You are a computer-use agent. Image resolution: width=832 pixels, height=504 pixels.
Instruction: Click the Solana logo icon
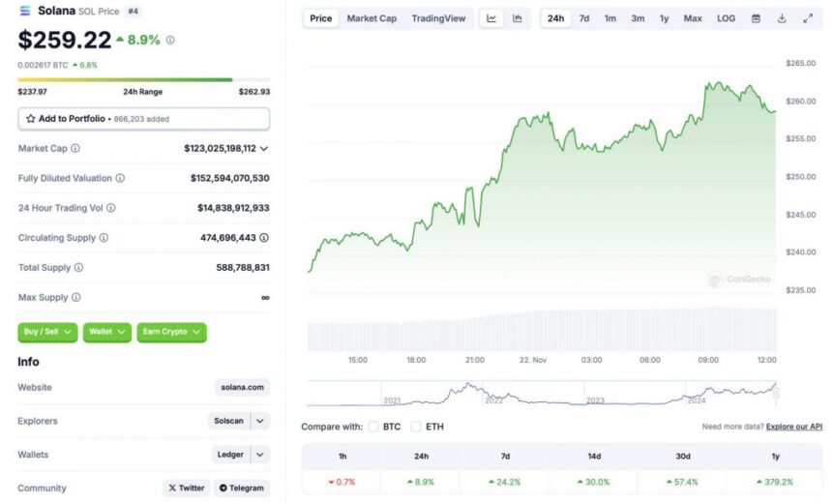(x=25, y=11)
